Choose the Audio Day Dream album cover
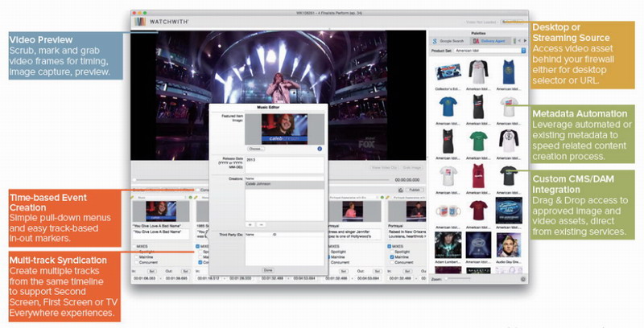The height and width of the screenshot is (328, 644). tap(509, 244)
